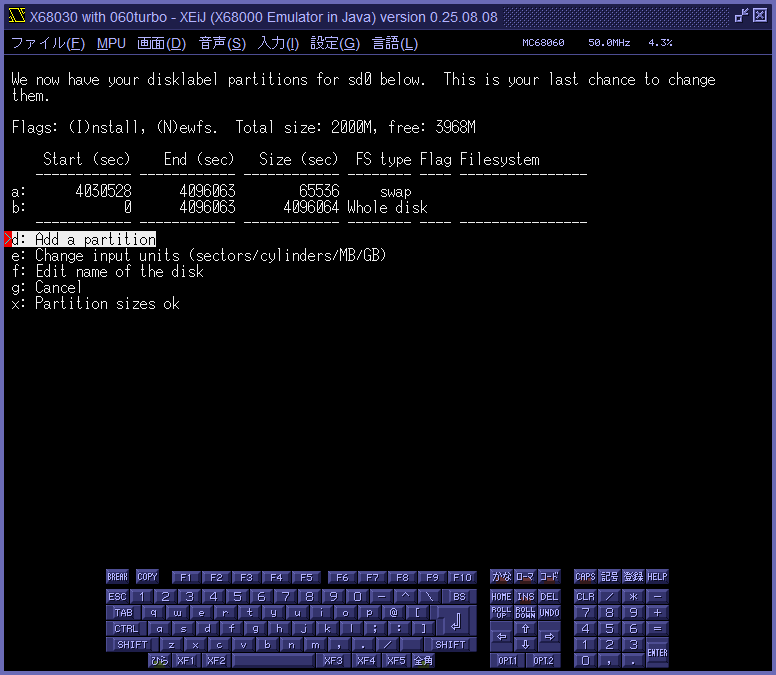The width and height of the screenshot is (776, 675).
Task: Click the XF4 key
Action: pyautogui.click(x=366, y=660)
